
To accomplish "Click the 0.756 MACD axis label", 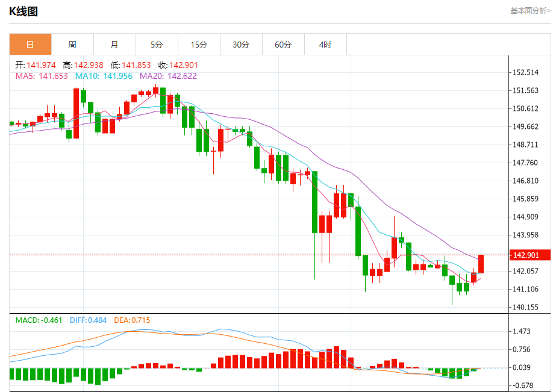I will [522, 349].
